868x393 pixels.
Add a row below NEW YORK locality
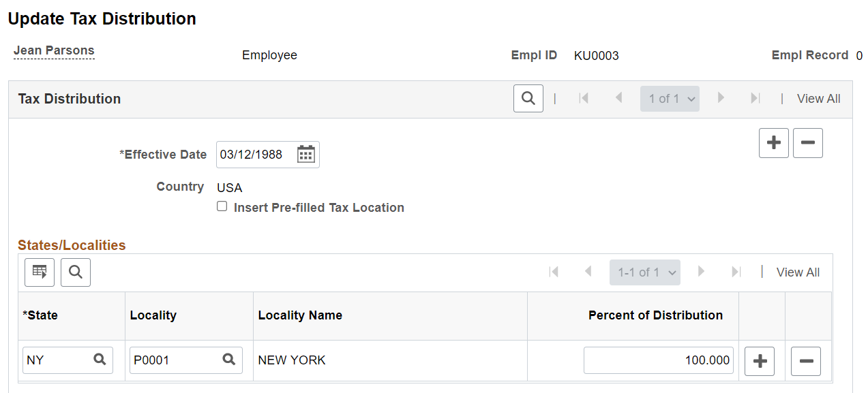coord(759,361)
